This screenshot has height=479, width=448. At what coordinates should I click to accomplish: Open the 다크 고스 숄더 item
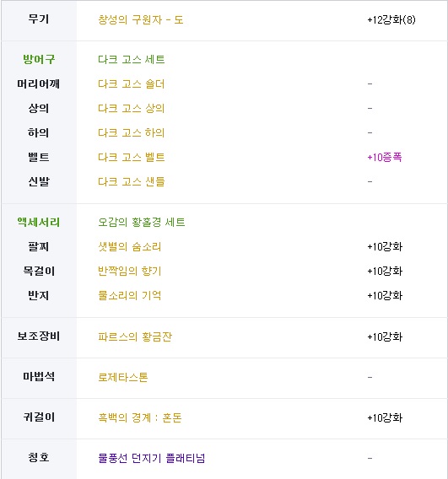pos(132,83)
